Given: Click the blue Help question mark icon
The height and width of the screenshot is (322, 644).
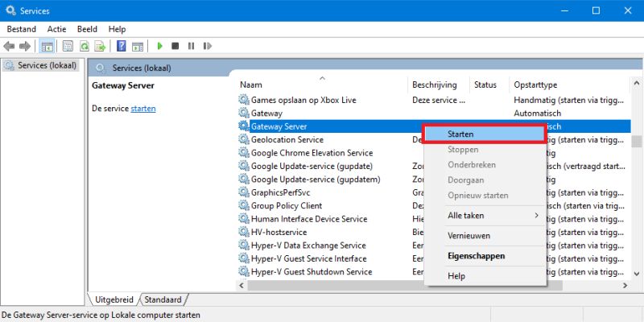Looking at the screenshot, I should (122, 46).
